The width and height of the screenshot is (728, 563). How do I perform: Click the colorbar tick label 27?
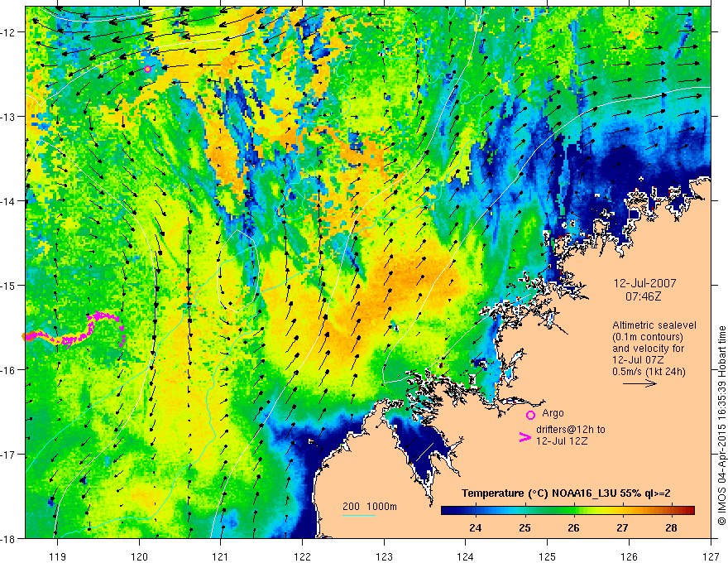(x=623, y=528)
